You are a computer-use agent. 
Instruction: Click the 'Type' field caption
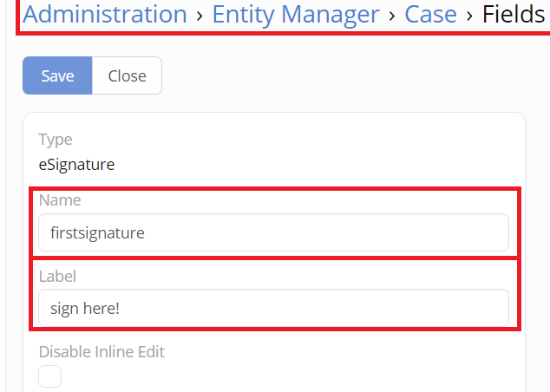[56, 140]
